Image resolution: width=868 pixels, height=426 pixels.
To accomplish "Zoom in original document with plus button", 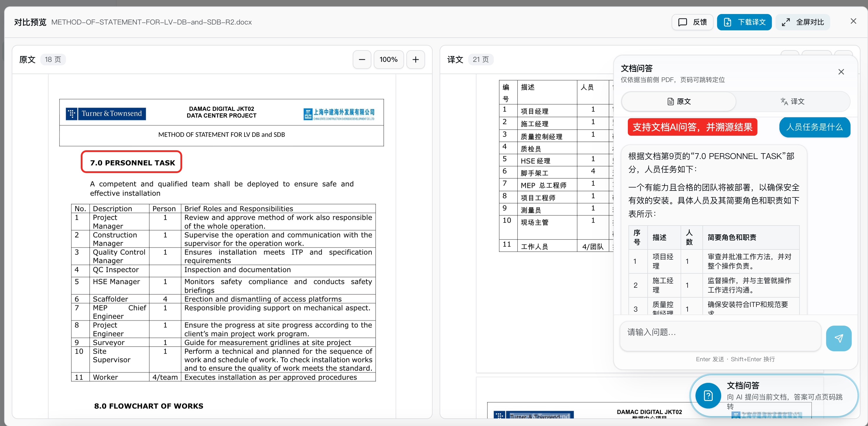I will click(x=415, y=60).
